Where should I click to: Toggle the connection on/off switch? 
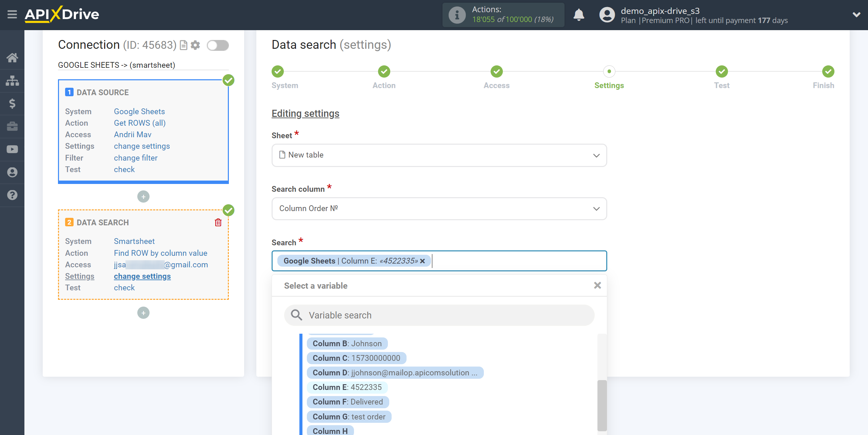(218, 45)
